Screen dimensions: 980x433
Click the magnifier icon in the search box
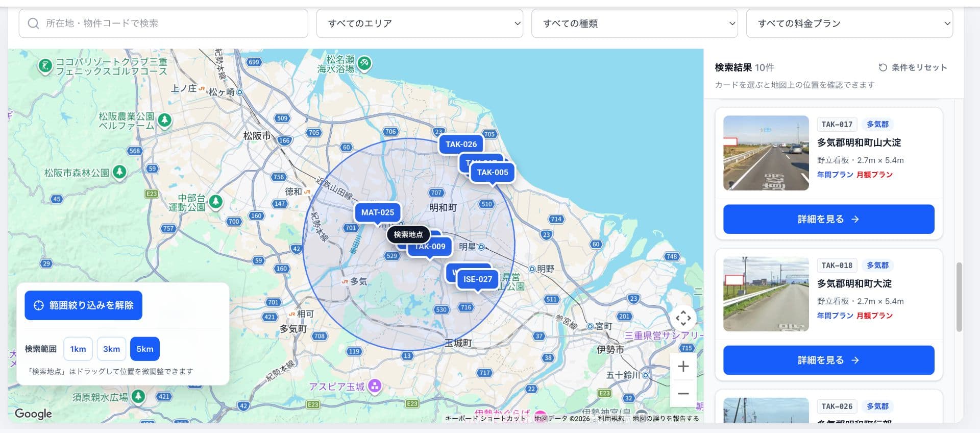tap(33, 23)
